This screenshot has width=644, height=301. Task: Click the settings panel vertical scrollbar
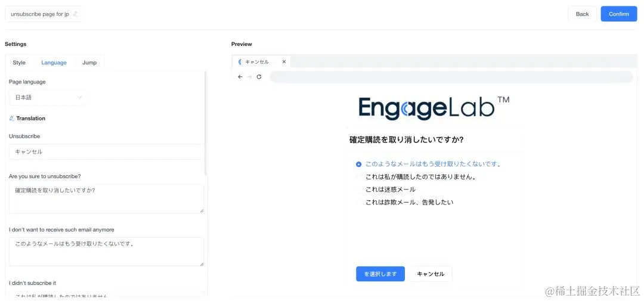click(x=205, y=123)
